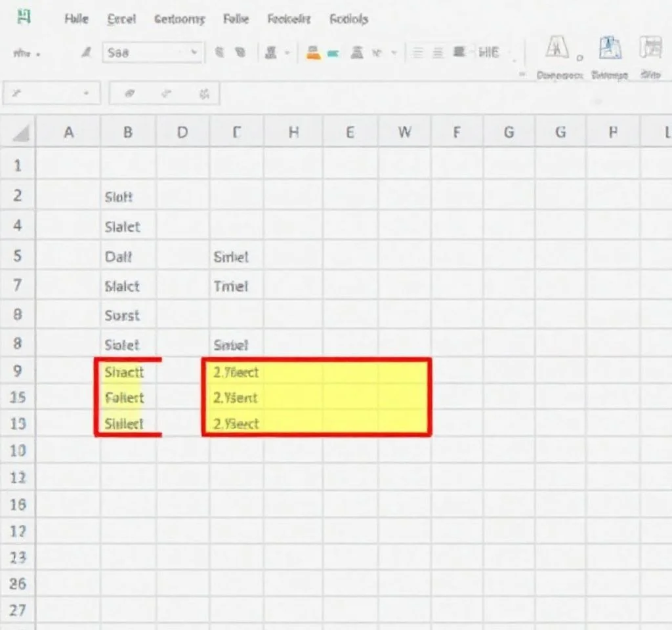Image resolution: width=672 pixels, height=630 pixels.
Task: Click the green spreadsheet app icon
Action: click(x=24, y=18)
